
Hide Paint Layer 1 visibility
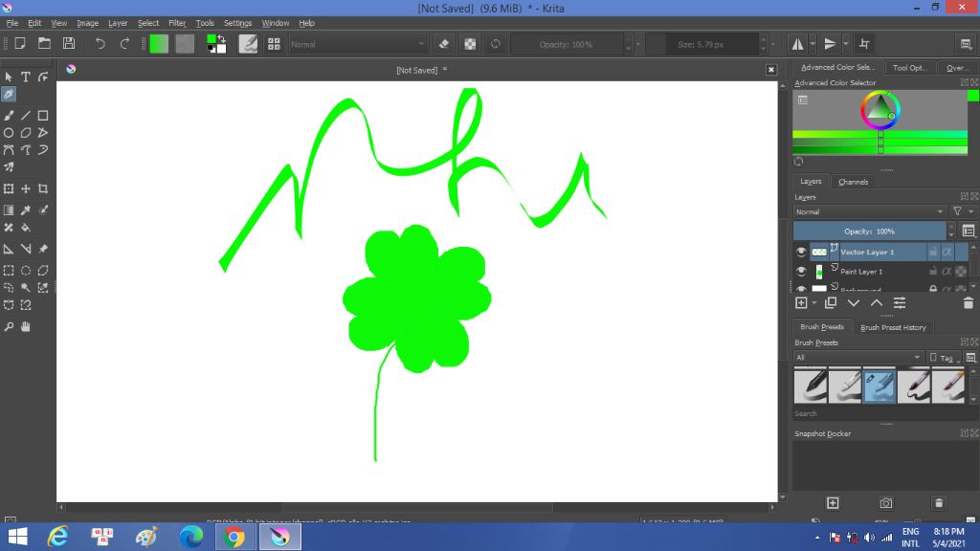click(x=801, y=271)
